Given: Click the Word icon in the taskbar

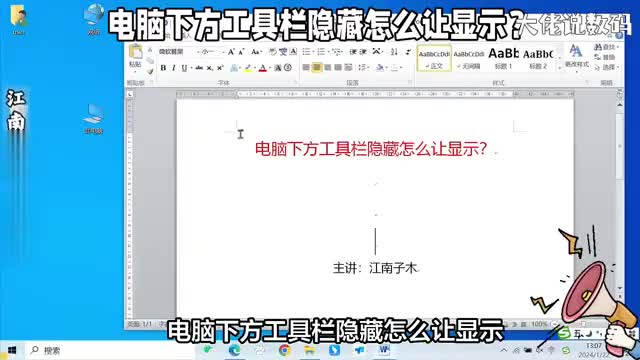Looking at the screenshot, I should point(384,350).
